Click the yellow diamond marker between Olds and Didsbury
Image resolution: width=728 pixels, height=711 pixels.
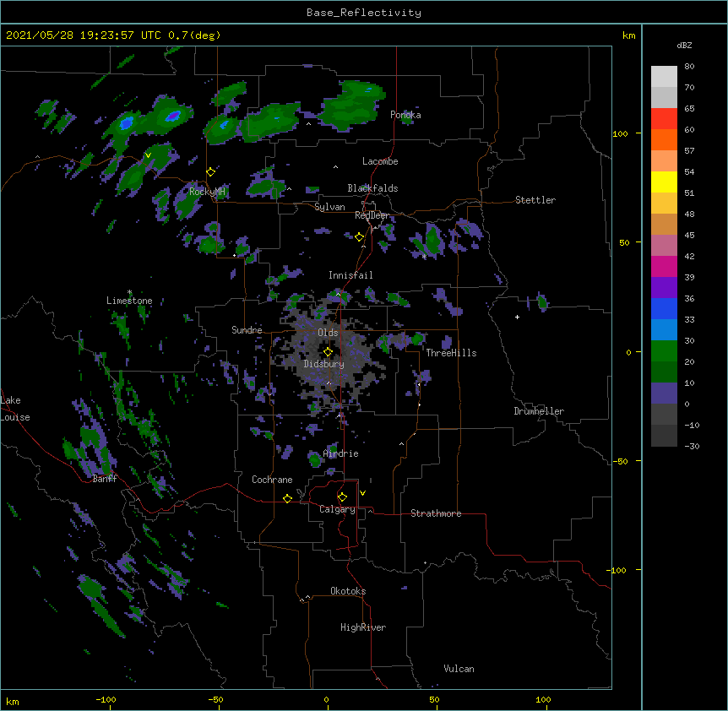tap(328, 352)
